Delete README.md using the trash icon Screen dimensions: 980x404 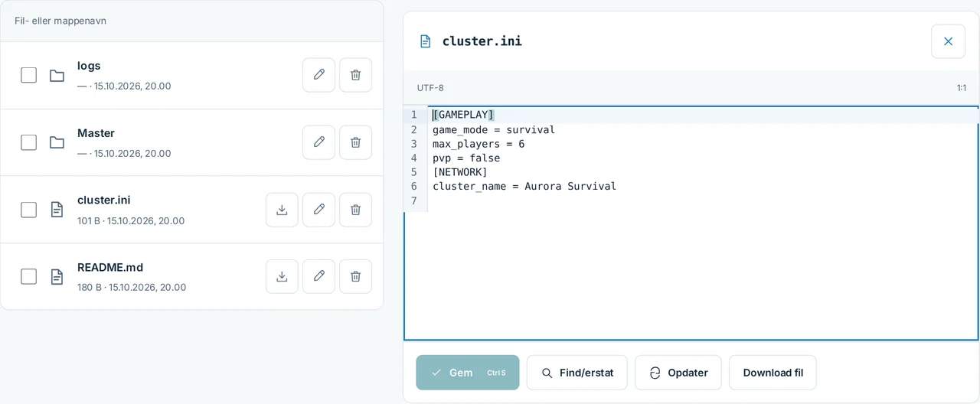tap(355, 276)
